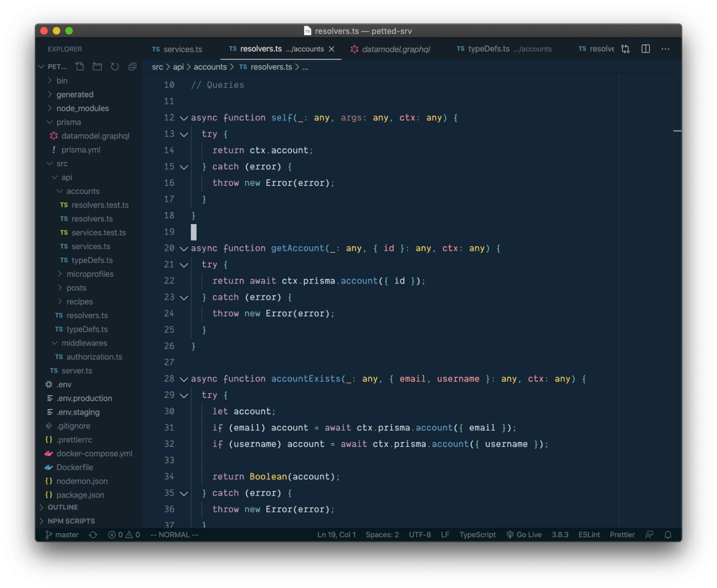Open notifications bell

668,535
